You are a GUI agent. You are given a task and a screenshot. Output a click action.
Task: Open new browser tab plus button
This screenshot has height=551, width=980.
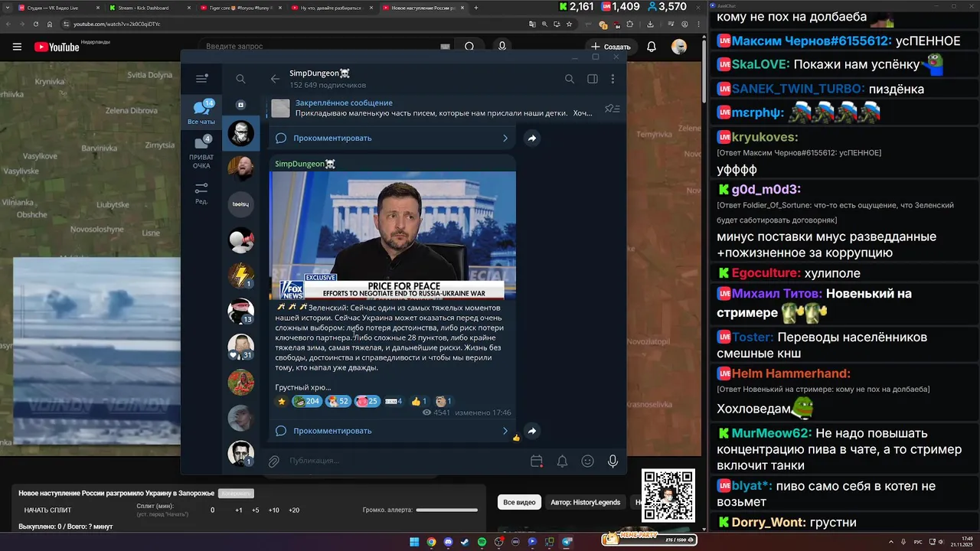(476, 8)
